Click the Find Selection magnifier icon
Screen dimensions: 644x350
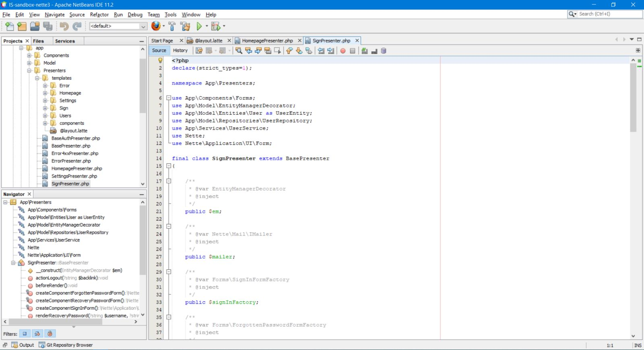[239, 51]
